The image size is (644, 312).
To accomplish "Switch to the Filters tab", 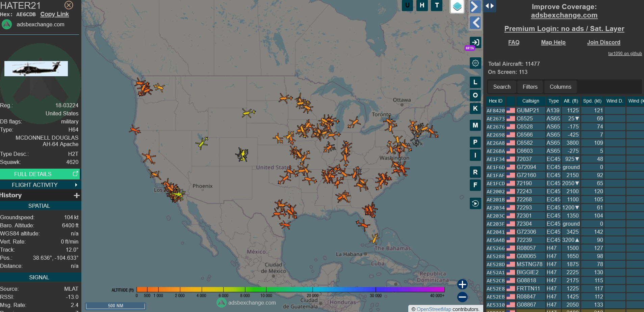I will coord(530,87).
